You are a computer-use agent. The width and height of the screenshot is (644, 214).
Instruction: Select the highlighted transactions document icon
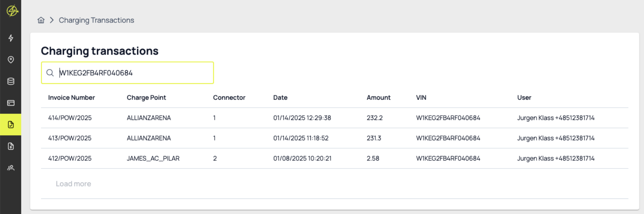point(11,125)
